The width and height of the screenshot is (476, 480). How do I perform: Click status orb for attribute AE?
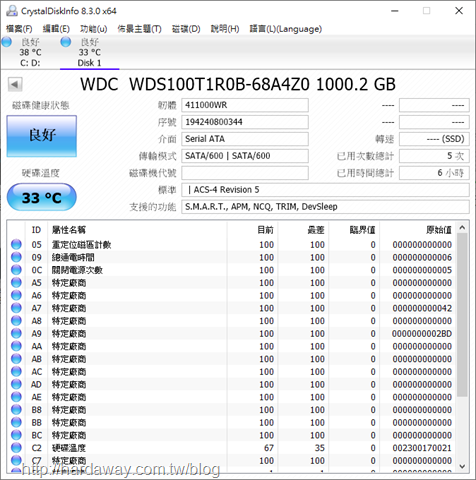point(16,397)
